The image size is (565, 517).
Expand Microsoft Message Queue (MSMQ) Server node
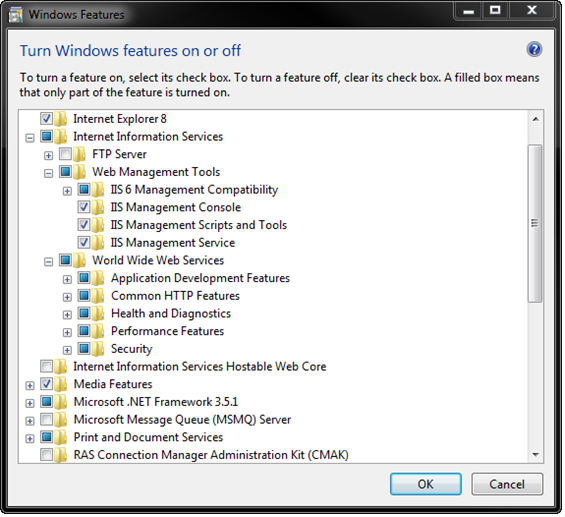click(x=30, y=421)
